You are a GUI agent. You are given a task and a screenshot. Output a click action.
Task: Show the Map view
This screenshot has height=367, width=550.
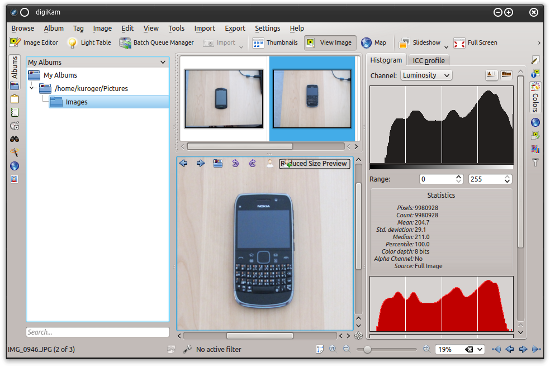[x=374, y=43]
